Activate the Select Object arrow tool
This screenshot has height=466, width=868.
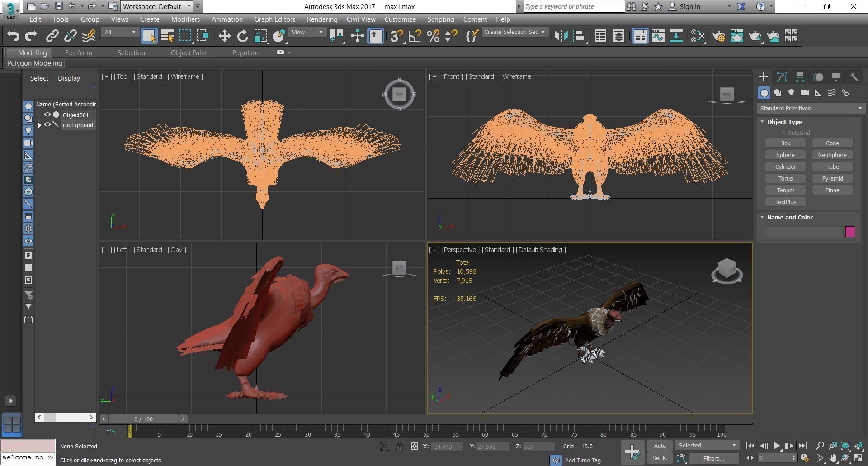click(x=149, y=36)
